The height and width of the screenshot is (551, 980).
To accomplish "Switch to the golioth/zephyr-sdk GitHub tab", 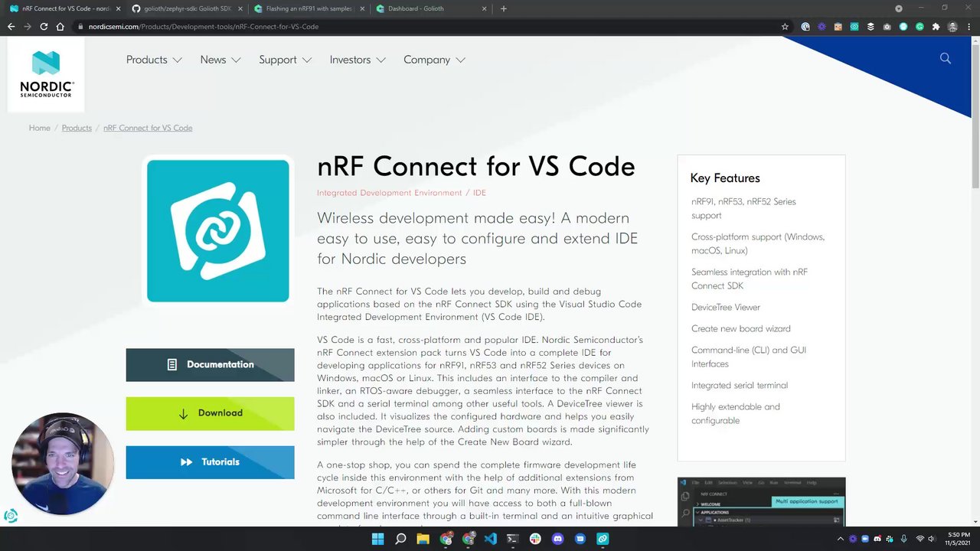I will coord(187,8).
